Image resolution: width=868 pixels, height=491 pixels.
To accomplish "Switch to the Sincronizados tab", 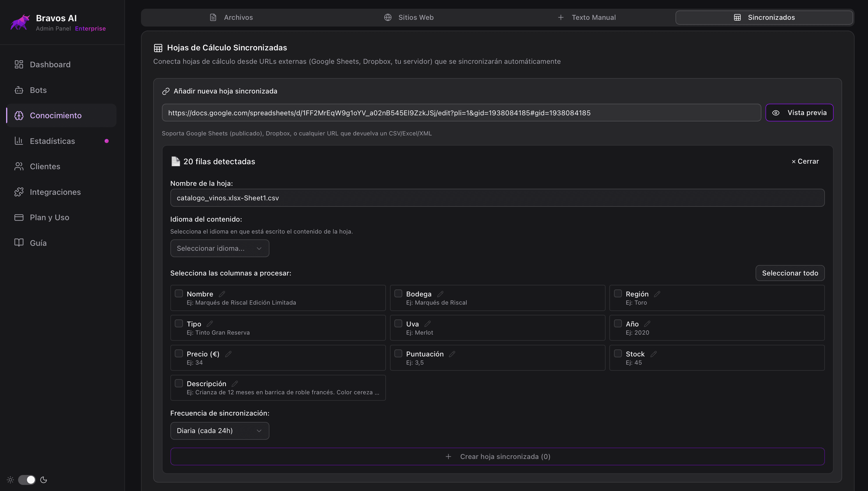I will point(764,17).
